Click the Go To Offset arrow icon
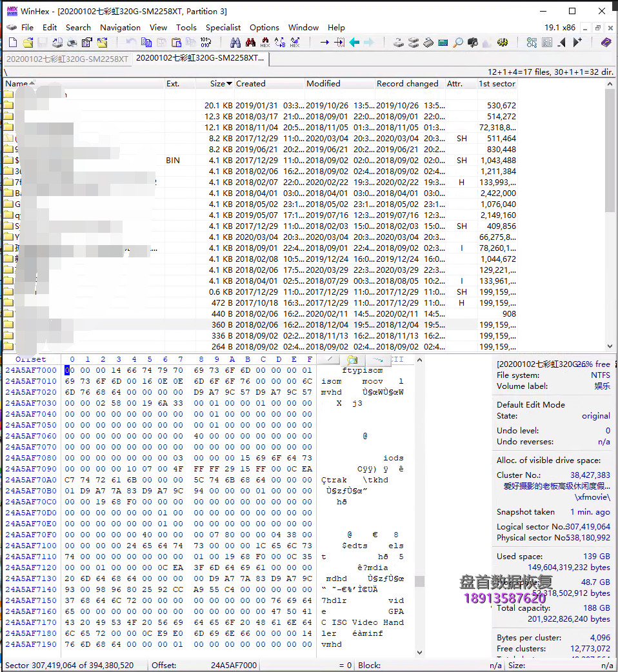 pos(324,43)
